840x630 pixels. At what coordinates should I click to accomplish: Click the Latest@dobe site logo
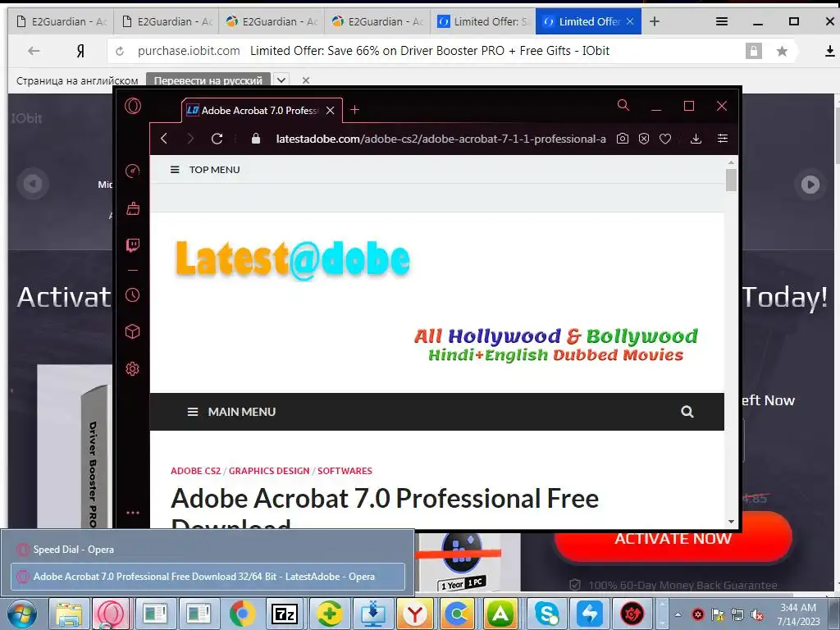(x=293, y=259)
